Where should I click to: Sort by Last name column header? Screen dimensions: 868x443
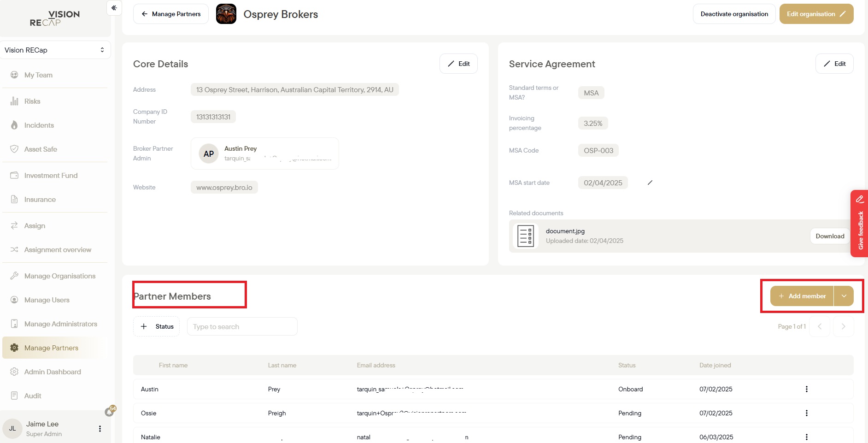tap(282, 365)
